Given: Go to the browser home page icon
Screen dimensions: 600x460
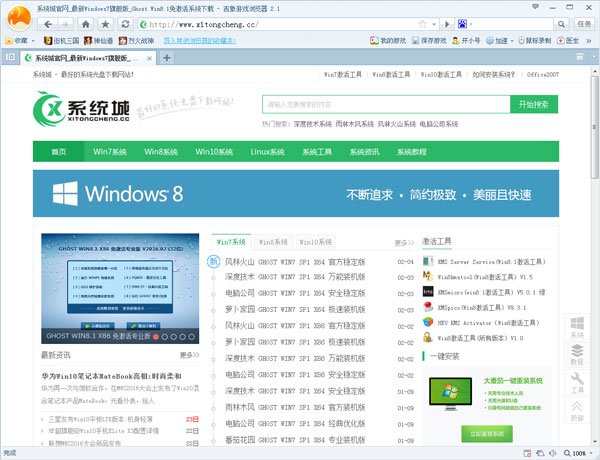Looking at the screenshot, I should click(x=86, y=24).
